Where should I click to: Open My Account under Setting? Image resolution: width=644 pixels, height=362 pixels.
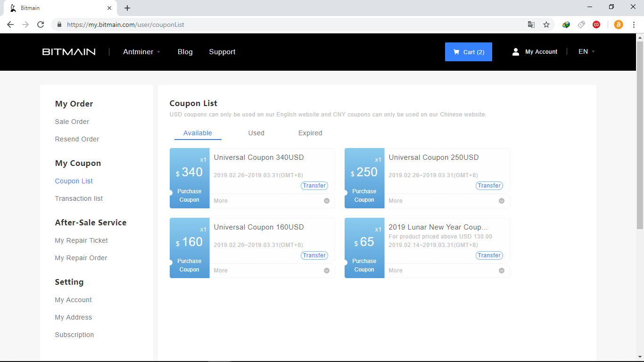point(74,300)
